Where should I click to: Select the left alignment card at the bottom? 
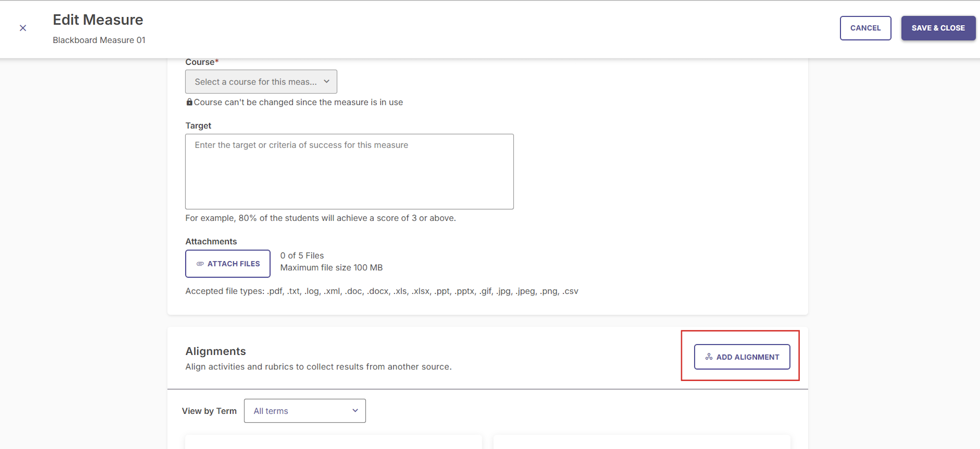333,442
